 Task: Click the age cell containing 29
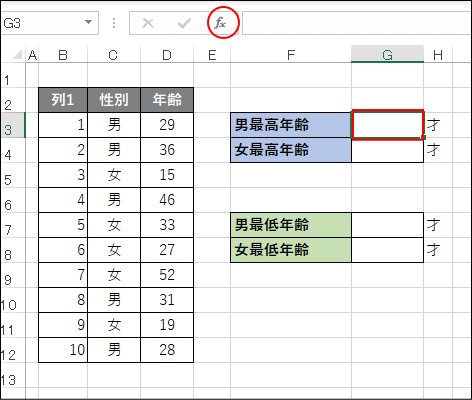coord(167,125)
